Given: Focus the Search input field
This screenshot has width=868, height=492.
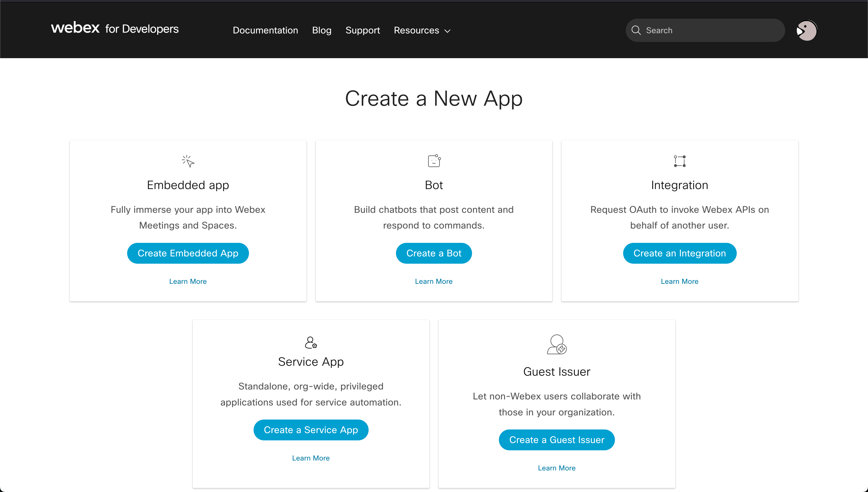Looking at the screenshot, I should [x=705, y=30].
